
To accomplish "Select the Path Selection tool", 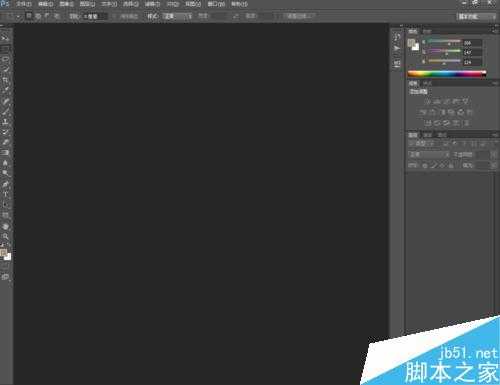I will tap(5, 204).
